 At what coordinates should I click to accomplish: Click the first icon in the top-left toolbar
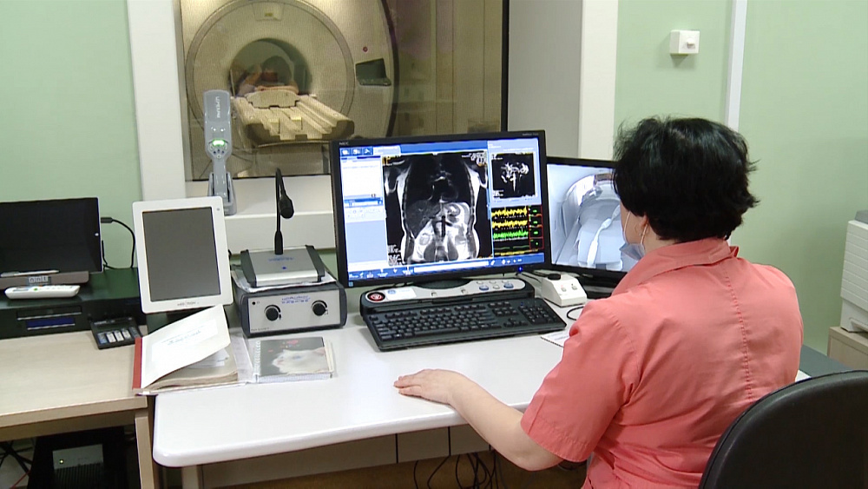point(345,151)
